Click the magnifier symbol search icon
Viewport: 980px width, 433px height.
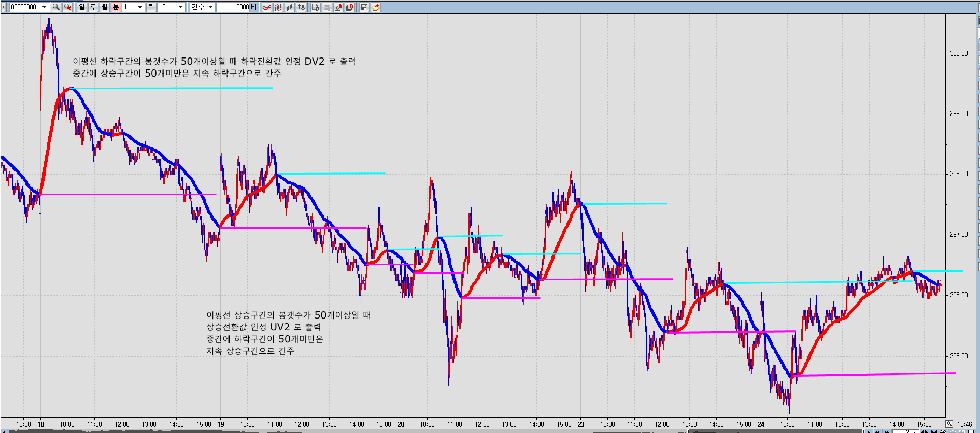click(56, 7)
